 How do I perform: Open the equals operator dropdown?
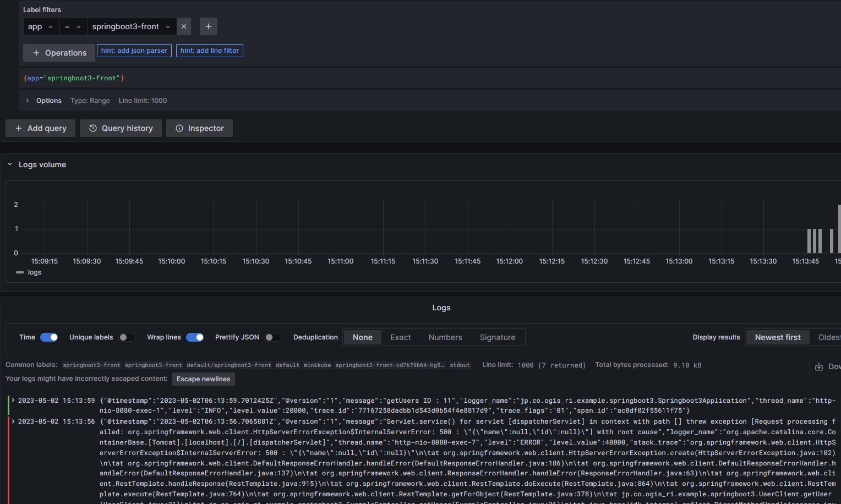(73, 26)
